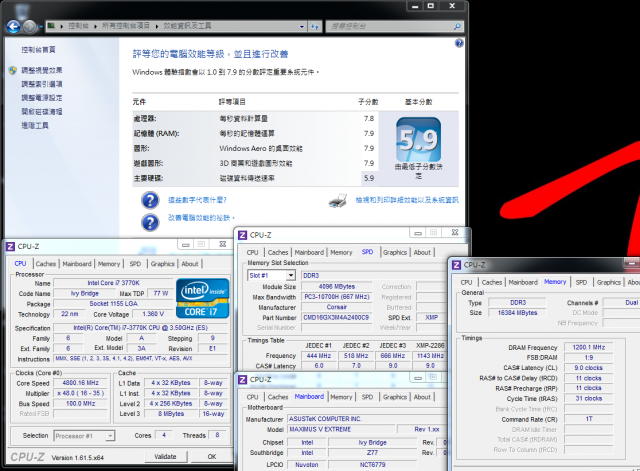Image resolution: width=640 pixels, height=471 pixels.
Task: Click the Forward navigation arrow button
Action: pos(29,27)
